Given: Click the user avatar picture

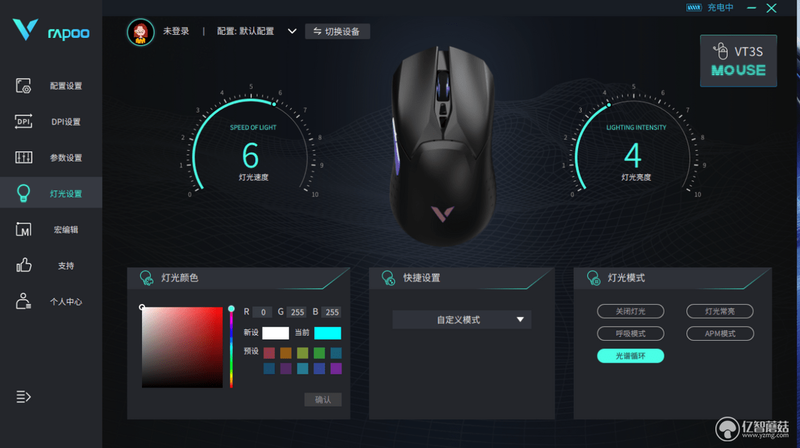Looking at the screenshot, I should pyautogui.click(x=140, y=32).
